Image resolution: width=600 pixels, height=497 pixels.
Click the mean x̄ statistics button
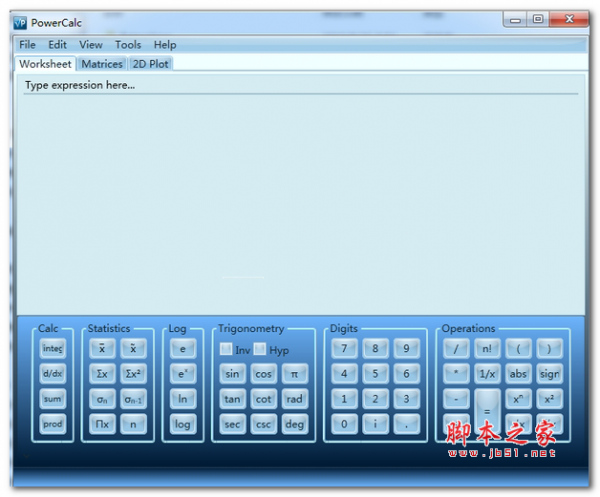pos(102,348)
